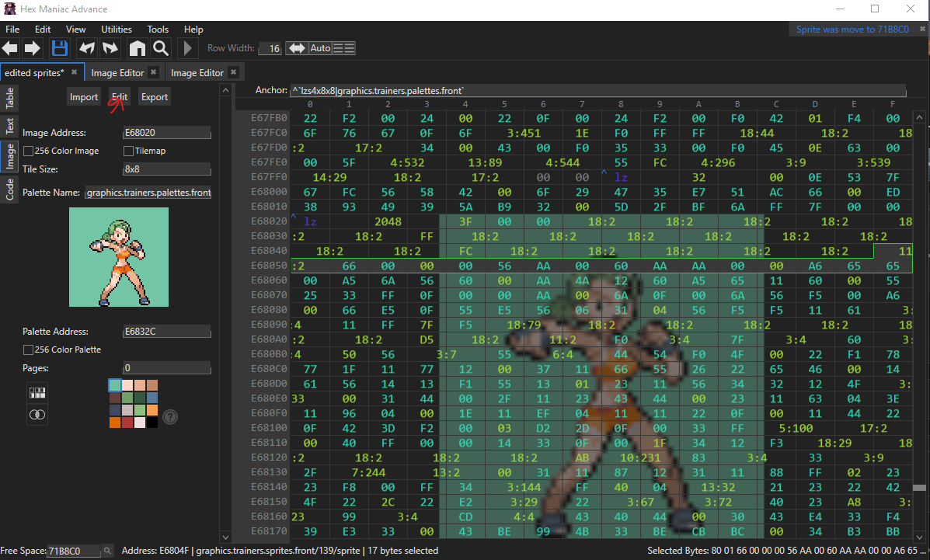Click the 2048 value in row E68020
Image resolution: width=930 pixels, height=560 pixels.
(388, 221)
